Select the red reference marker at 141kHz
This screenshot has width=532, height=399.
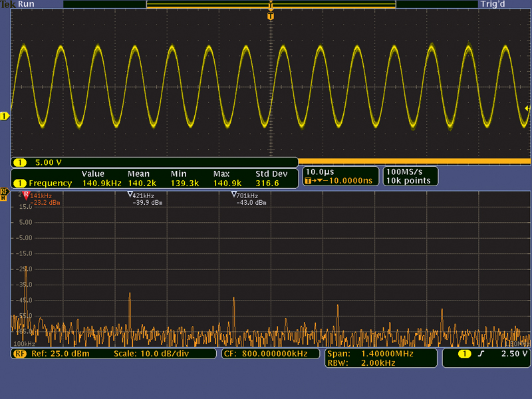(x=26, y=196)
